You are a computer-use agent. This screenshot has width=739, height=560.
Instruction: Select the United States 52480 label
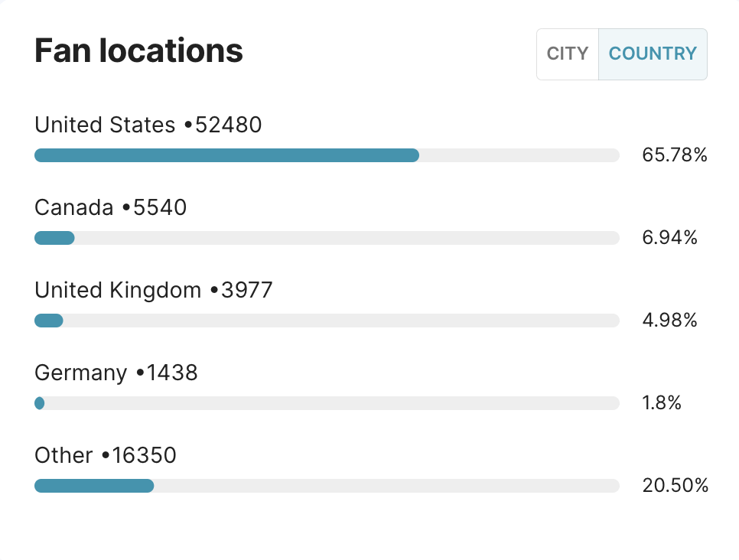point(148,125)
